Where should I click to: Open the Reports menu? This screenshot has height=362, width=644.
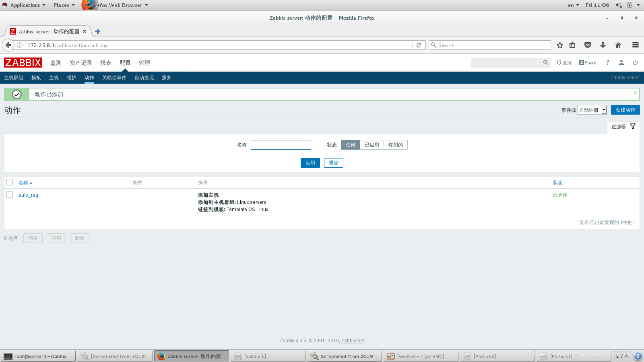105,63
